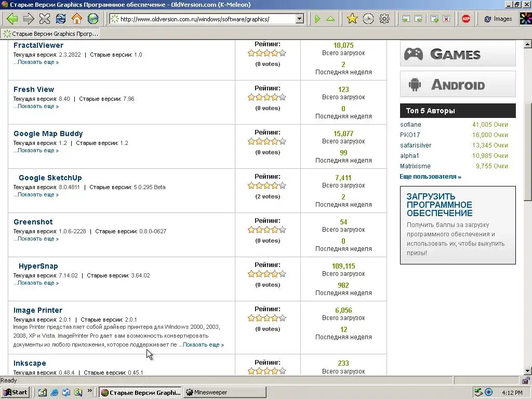The width and height of the screenshot is (532, 399).
Task: Click the K-Meleon taskbar button
Action: [140, 393]
